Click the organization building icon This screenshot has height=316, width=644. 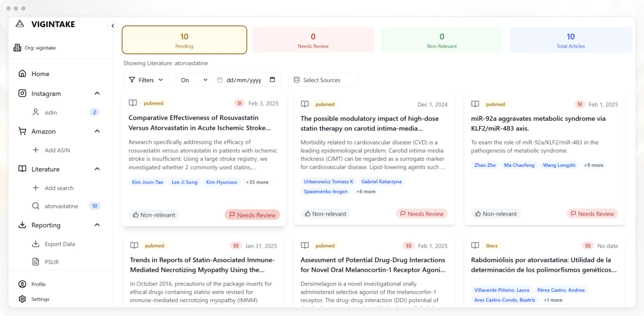[17, 48]
